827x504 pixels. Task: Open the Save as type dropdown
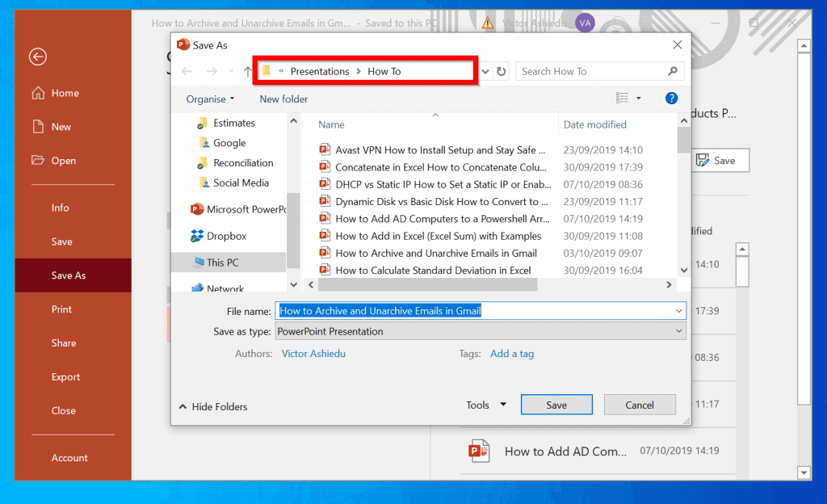[x=481, y=331]
